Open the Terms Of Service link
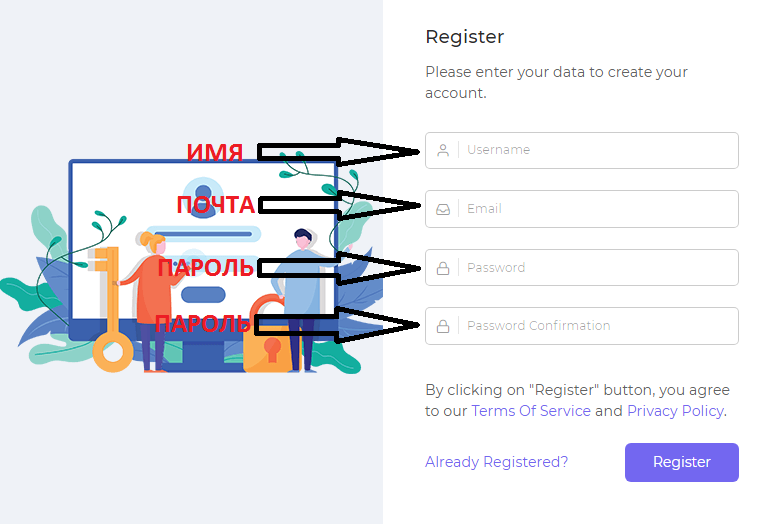The height and width of the screenshot is (524, 779). point(531,411)
